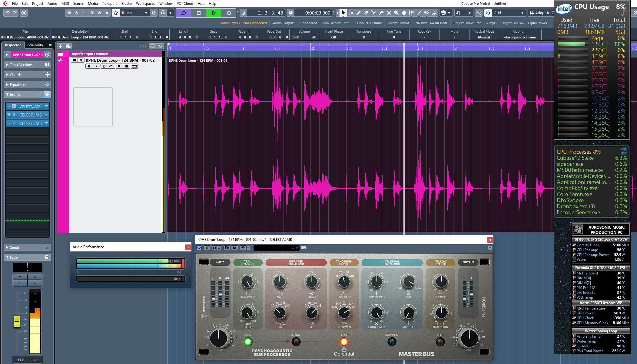This screenshot has width=637, height=364.
Task: Select the Zoom magnifier tool
Action: pos(396,13)
